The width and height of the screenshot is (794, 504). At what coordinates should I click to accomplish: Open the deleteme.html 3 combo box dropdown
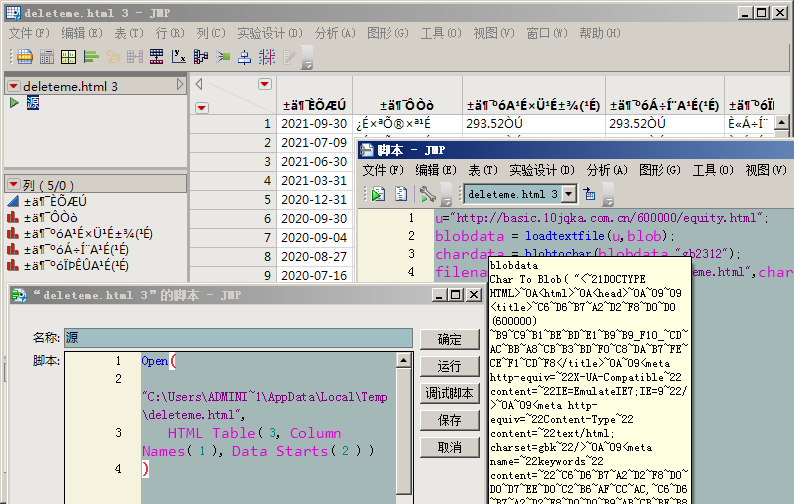click(569, 194)
